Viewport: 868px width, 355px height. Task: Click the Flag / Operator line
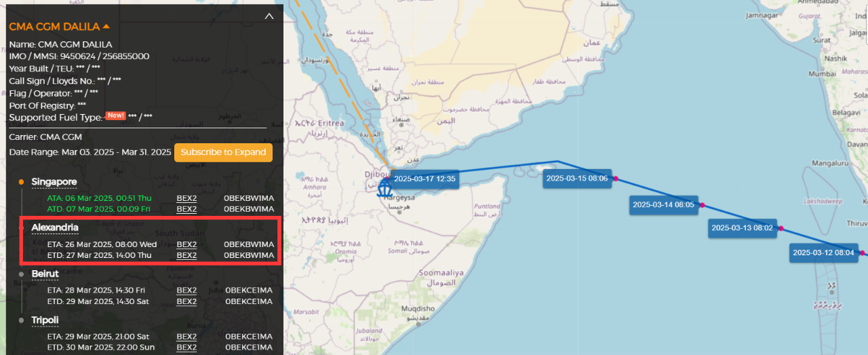[54, 93]
